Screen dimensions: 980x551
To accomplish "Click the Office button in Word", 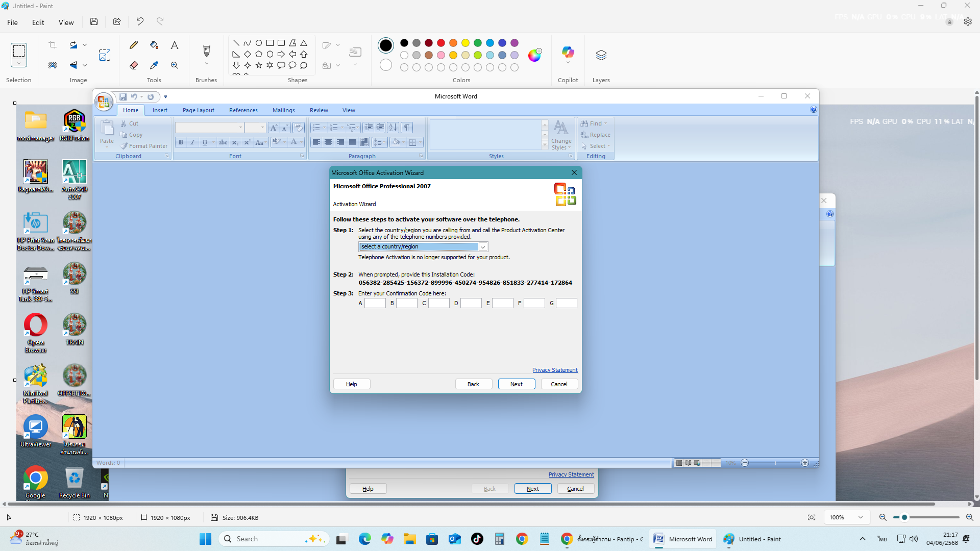I will pos(104,102).
